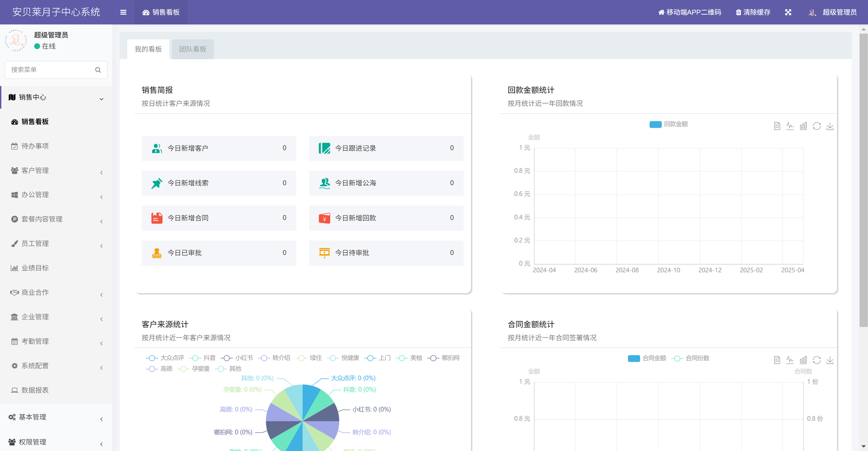The height and width of the screenshot is (451, 868).
Task: Switch to the 团队看板 tab
Action: click(x=192, y=49)
